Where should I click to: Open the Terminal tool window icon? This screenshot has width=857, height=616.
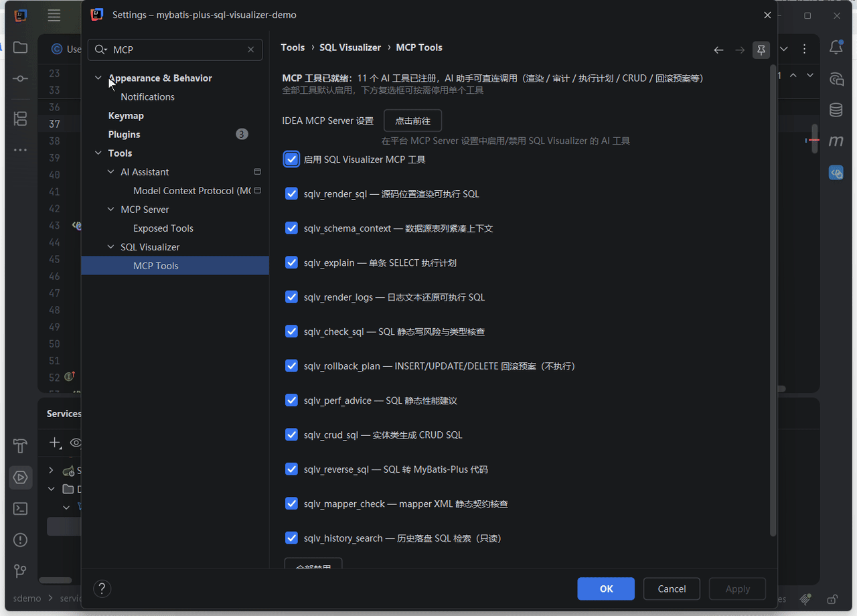coord(20,509)
